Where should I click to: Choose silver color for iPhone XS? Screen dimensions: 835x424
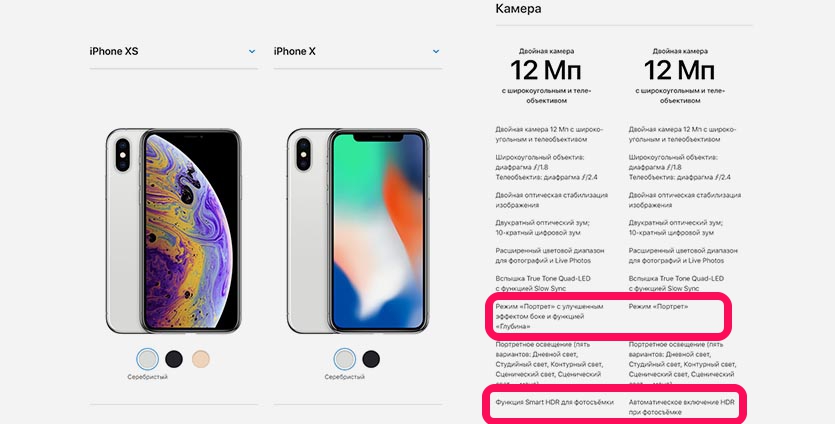(148, 359)
